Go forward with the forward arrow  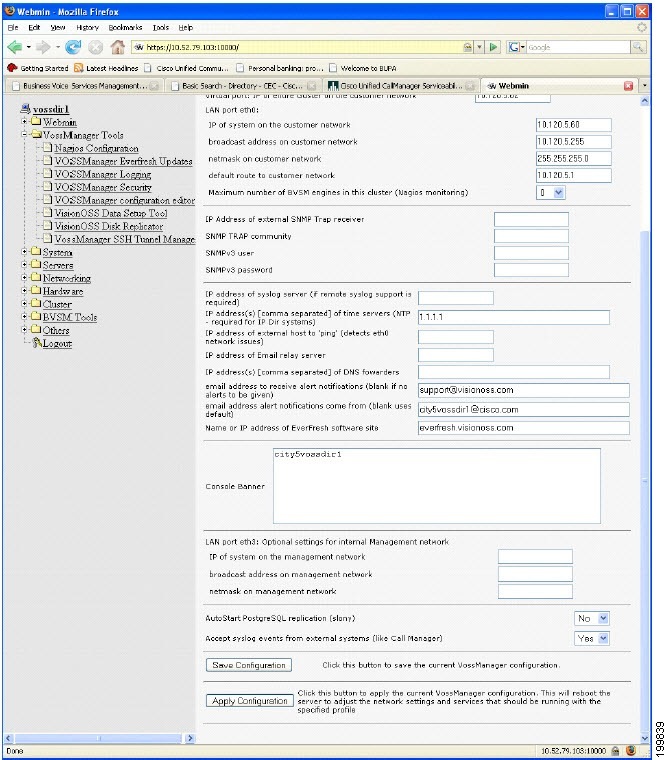43,47
